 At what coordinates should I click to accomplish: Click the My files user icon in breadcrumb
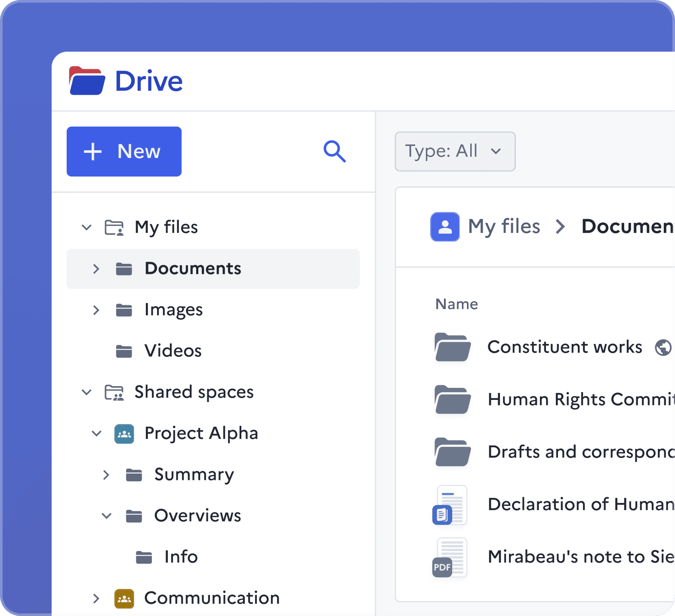coord(445,226)
